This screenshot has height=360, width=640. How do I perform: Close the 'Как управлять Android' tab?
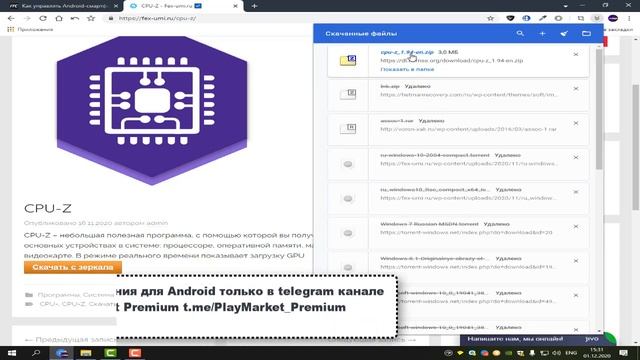click(116, 6)
